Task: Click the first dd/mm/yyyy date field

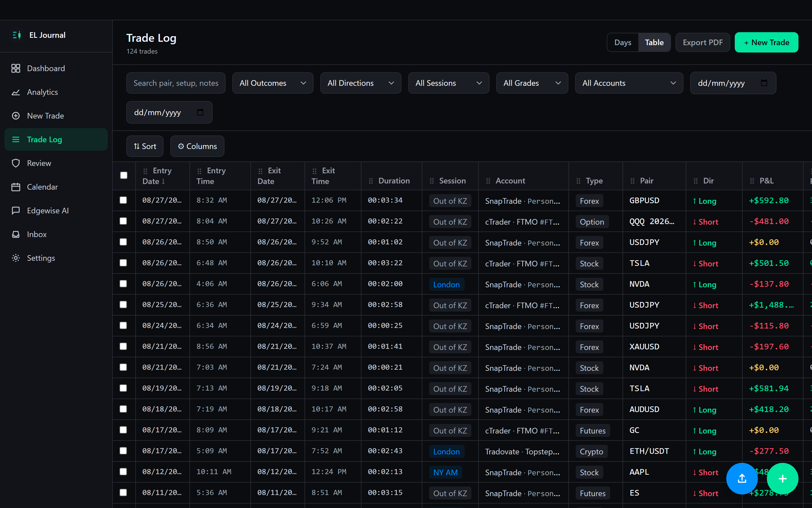Action: point(733,83)
